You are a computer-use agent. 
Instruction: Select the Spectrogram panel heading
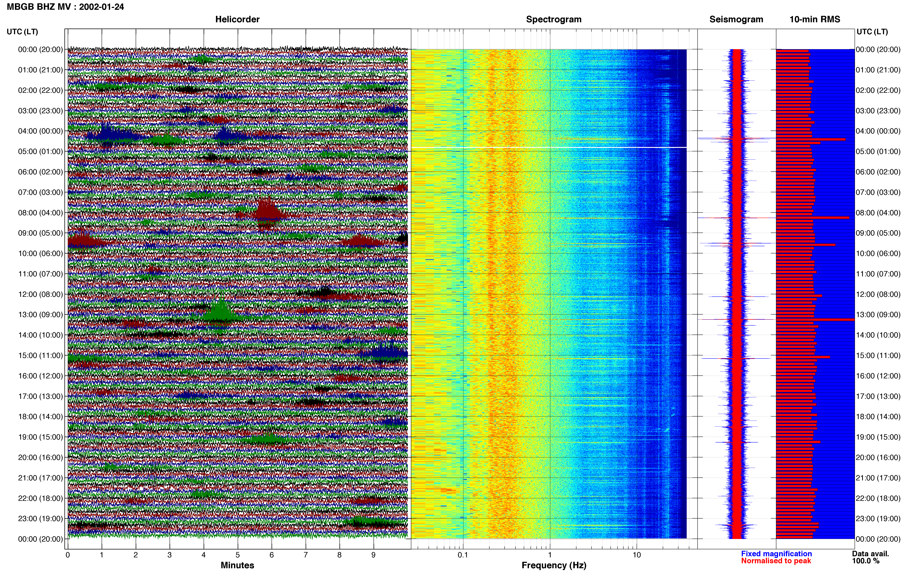pos(554,20)
